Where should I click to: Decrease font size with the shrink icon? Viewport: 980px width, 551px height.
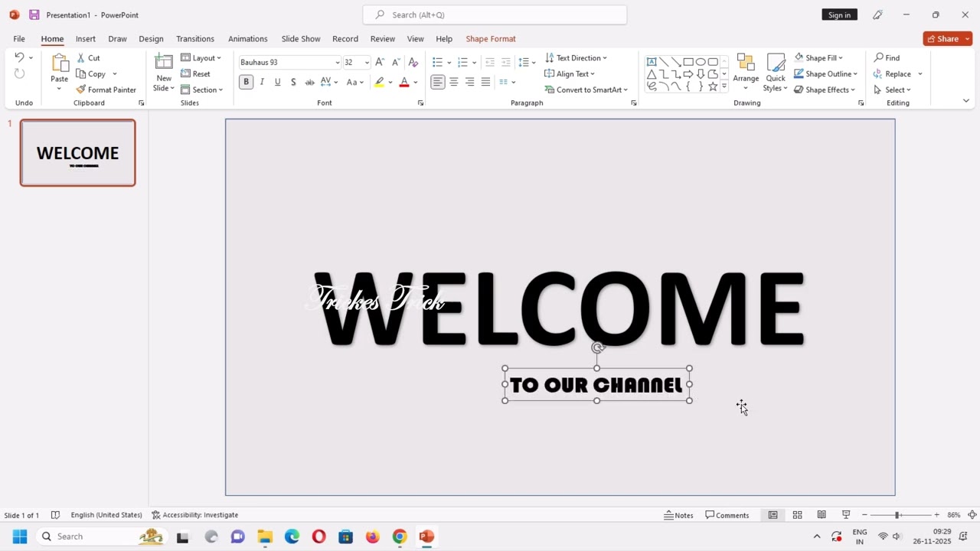tap(396, 62)
